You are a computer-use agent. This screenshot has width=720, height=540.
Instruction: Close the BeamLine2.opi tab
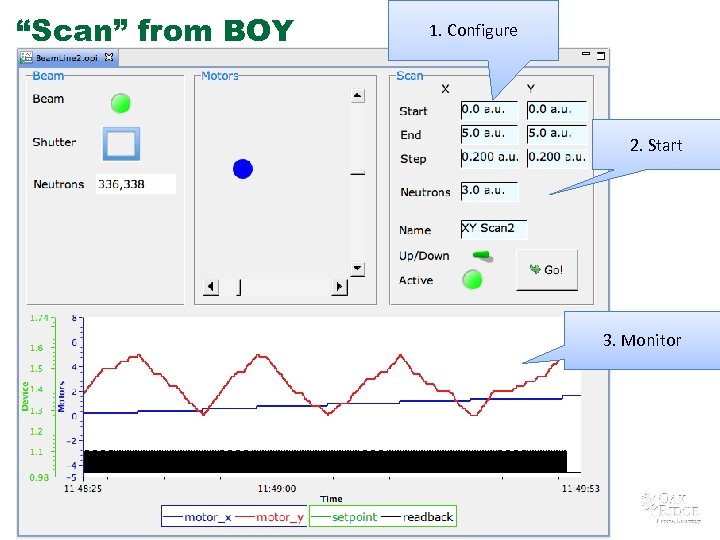109,57
